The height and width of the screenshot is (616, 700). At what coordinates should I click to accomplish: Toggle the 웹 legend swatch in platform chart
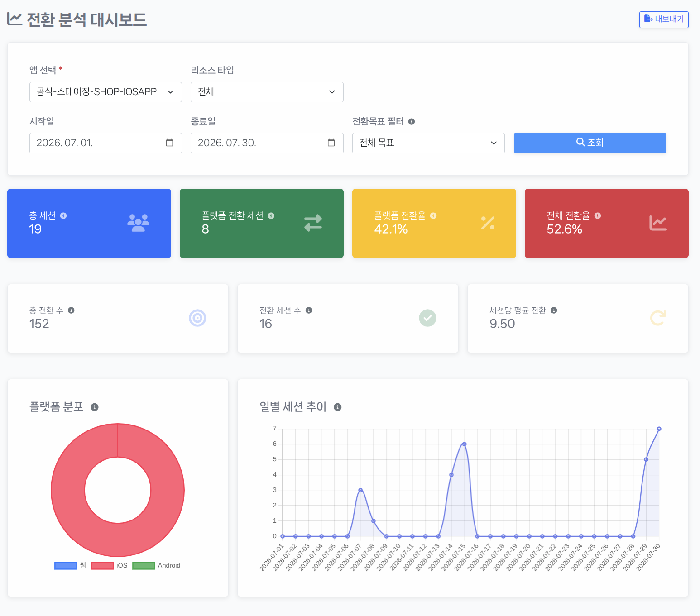(66, 566)
